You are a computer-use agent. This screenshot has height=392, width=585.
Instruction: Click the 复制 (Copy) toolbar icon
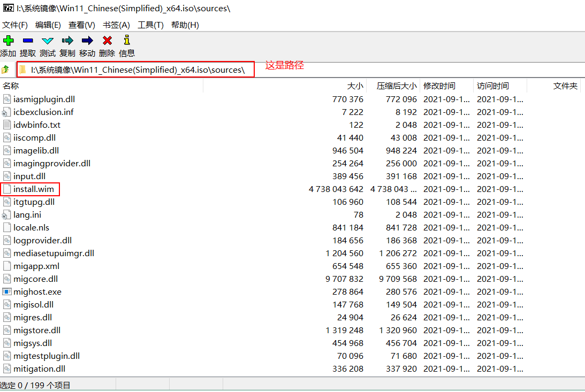click(67, 40)
